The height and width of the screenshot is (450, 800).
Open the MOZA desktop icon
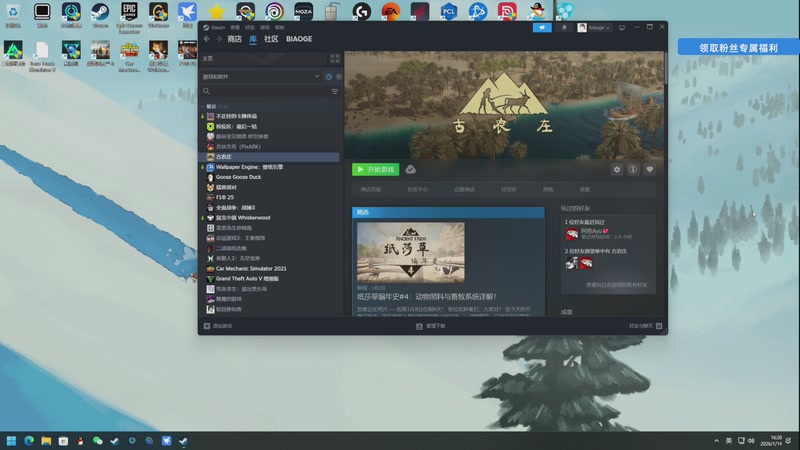pos(304,11)
